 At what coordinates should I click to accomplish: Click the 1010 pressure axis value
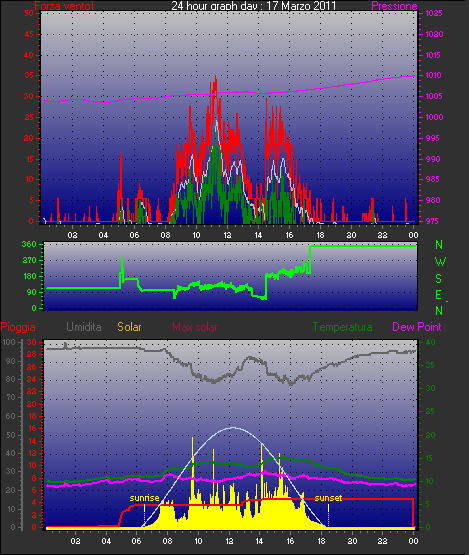[x=433, y=75]
